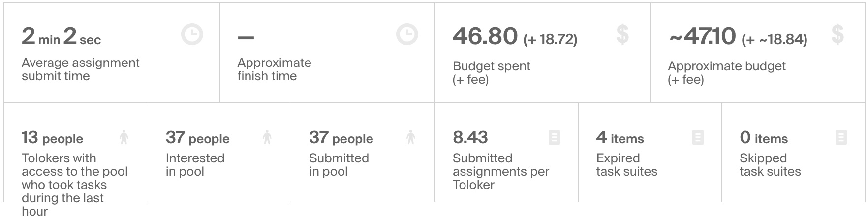Click the 2 min 2 sec value
Viewport: 868px width, 221px height.
61,37
